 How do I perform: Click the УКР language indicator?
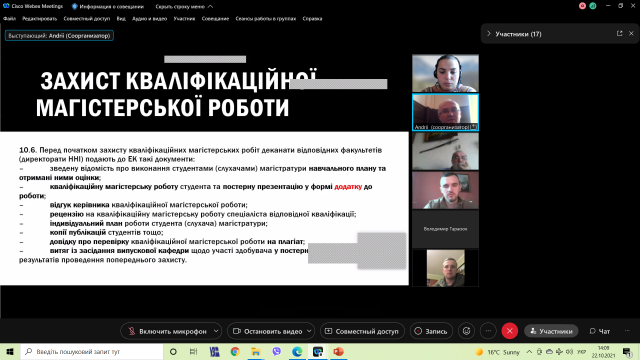581,351
